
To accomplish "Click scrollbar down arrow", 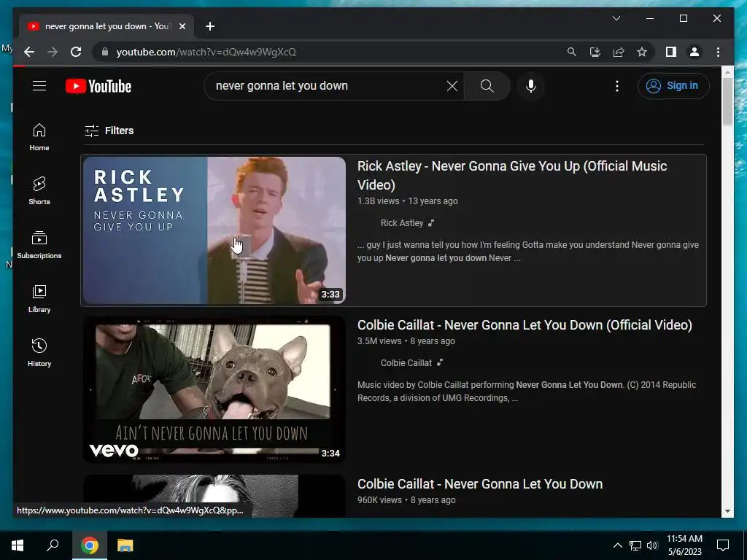I will click(727, 511).
